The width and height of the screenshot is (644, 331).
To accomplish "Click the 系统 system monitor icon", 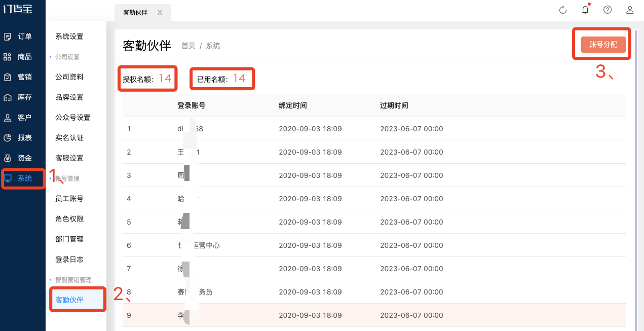I will 8,178.
